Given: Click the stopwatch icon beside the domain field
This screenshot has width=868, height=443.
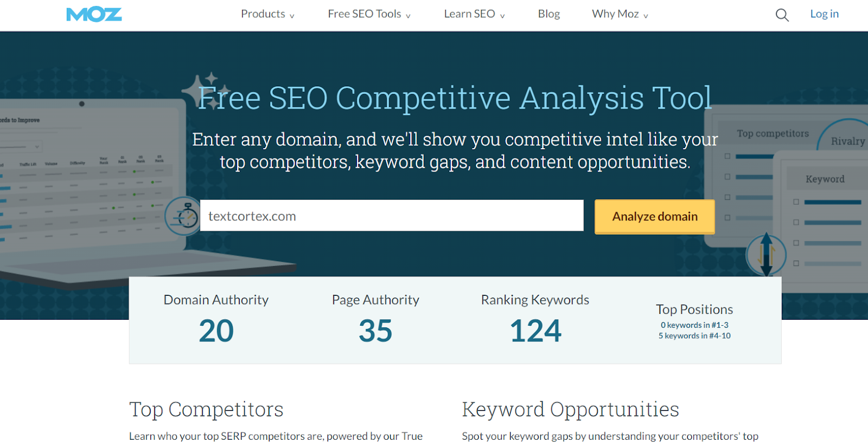Looking at the screenshot, I should (183, 216).
